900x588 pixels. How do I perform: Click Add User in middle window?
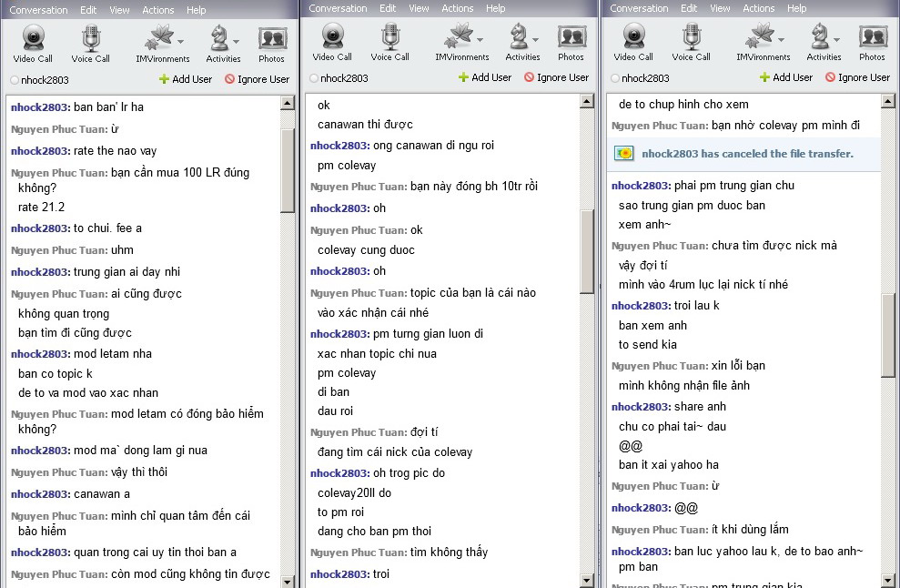485,77
